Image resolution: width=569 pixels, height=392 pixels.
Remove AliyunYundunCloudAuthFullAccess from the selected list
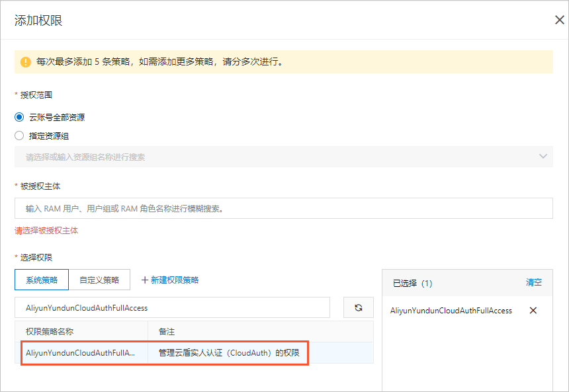tap(533, 311)
